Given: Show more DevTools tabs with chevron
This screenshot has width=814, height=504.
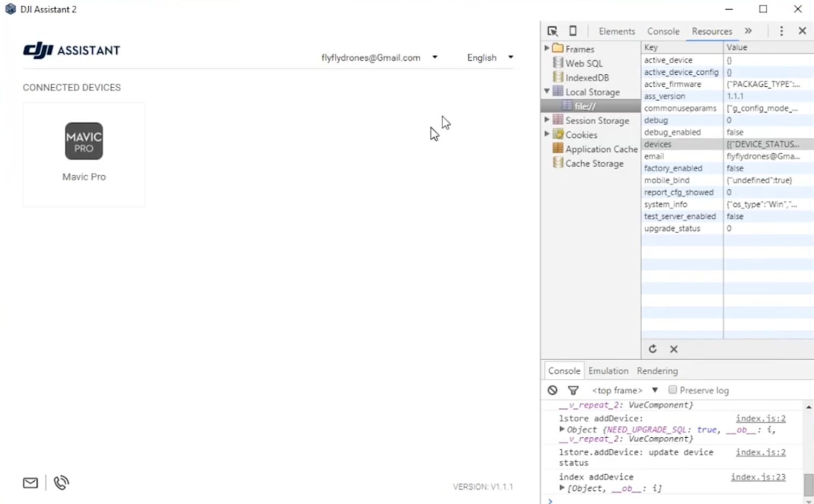Looking at the screenshot, I should tap(748, 31).
